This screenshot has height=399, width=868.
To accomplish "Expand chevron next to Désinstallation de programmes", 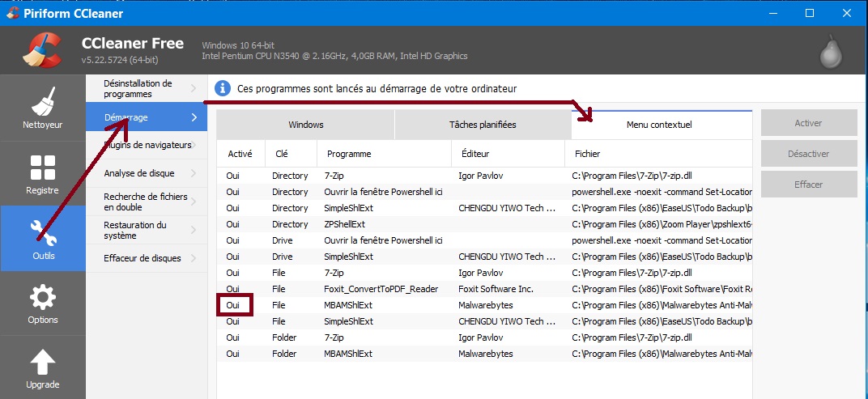I will coord(194,88).
